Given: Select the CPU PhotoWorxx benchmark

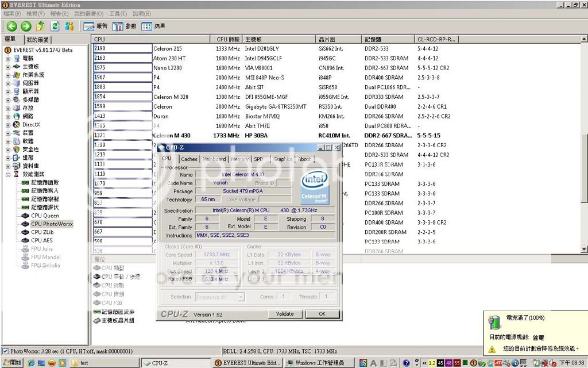Looking at the screenshot, I should click(x=52, y=224).
